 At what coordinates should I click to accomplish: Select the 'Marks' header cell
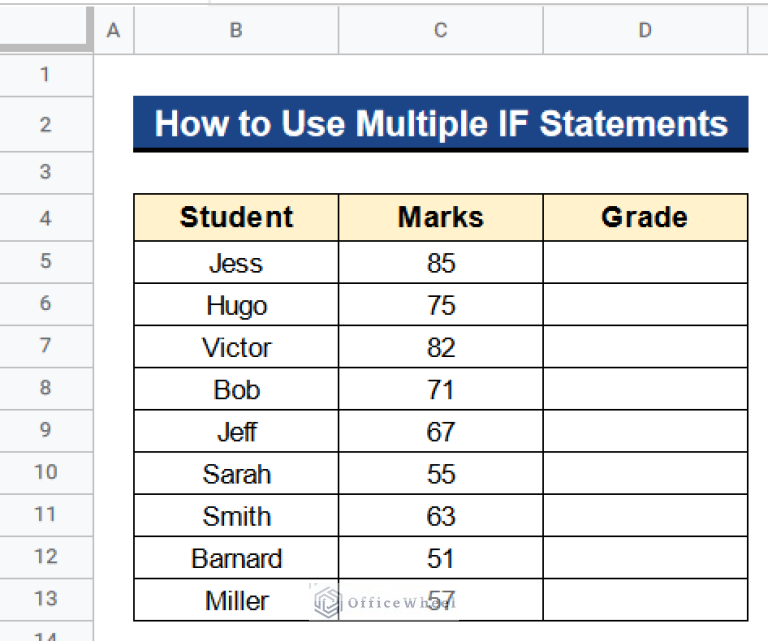coord(440,218)
